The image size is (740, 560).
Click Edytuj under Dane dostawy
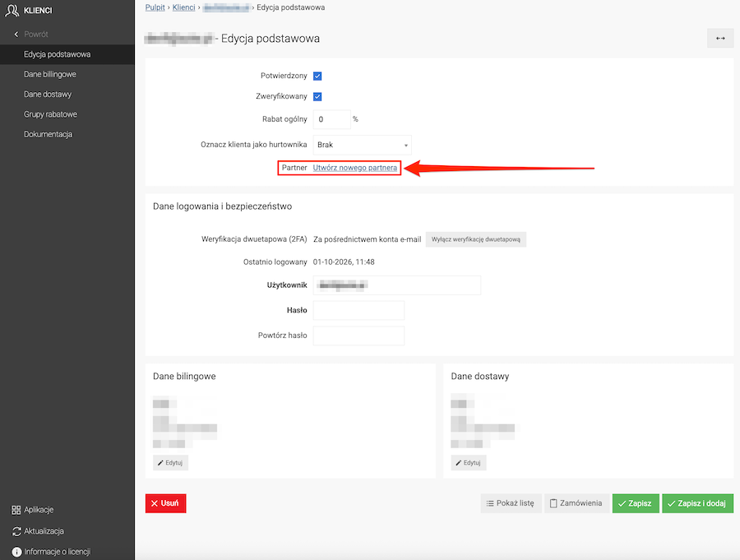click(x=468, y=463)
